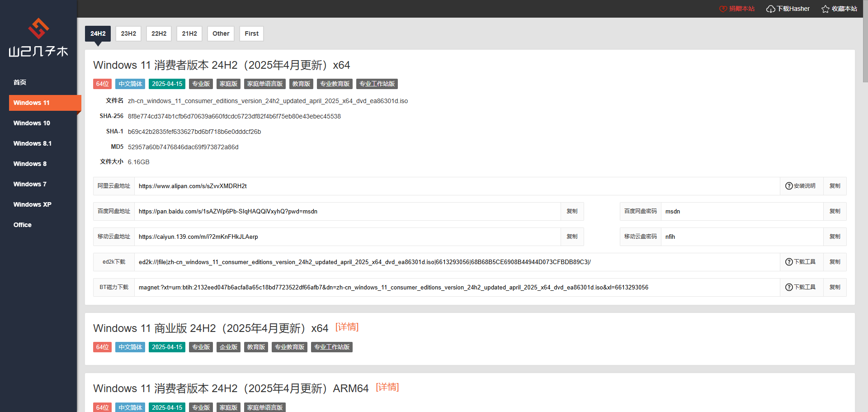Open 安装说明 install instructions

801,186
